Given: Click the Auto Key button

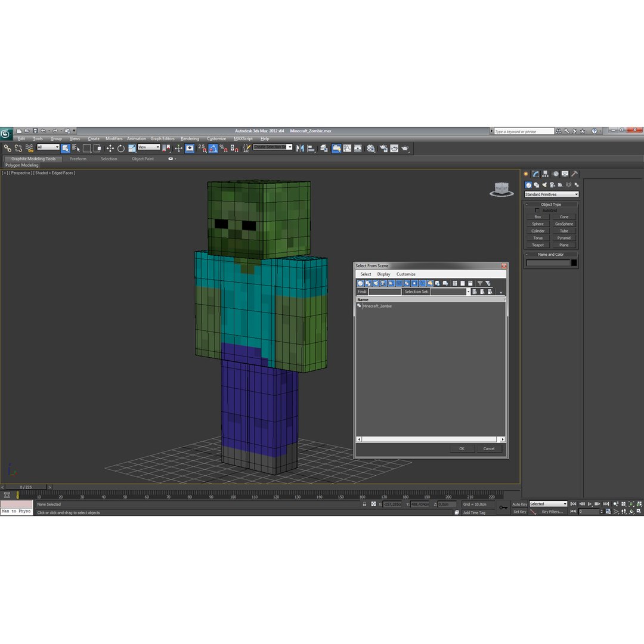Looking at the screenshot, I should coord(519,504).
